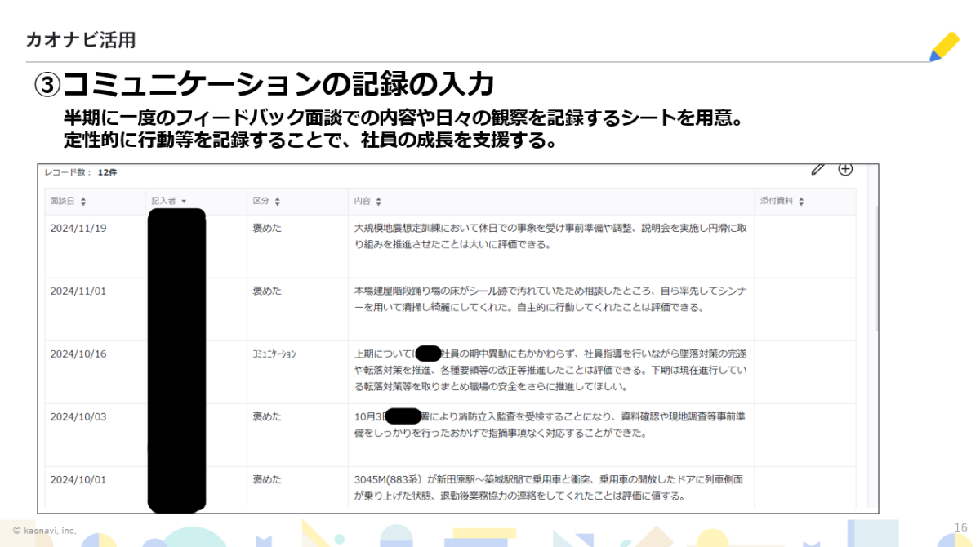Click the 2024/10/16 interview date cell
The image size is (980, 547).
pyautogui.click(x=78, y=354)
